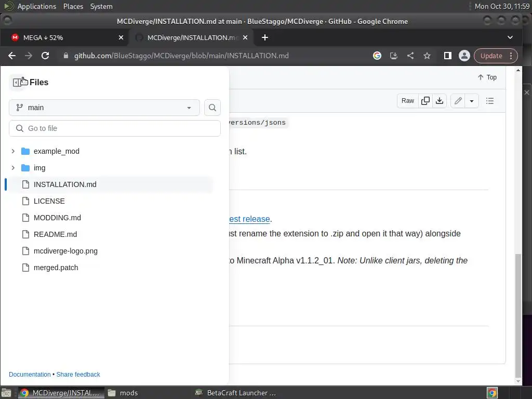The image size is (532, 399).
Task: Click show desktop icon in taskbar
Action: pos(7,393)
